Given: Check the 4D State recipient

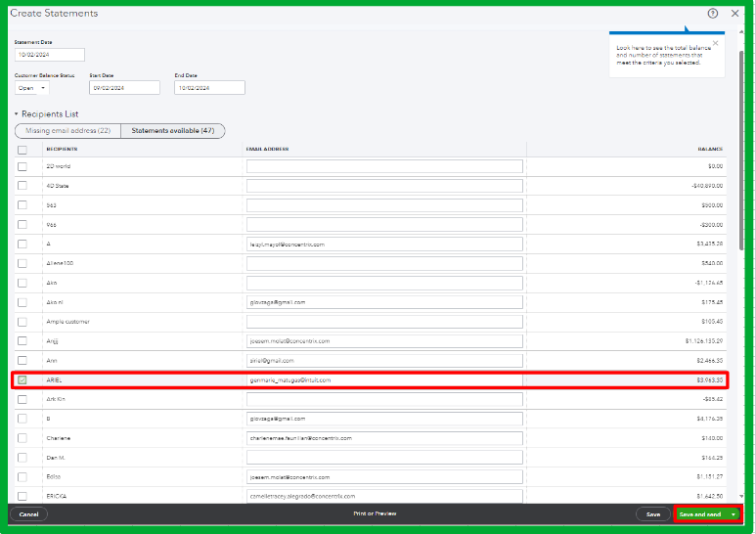Looking at the screenshot, I should click(22, 186).
